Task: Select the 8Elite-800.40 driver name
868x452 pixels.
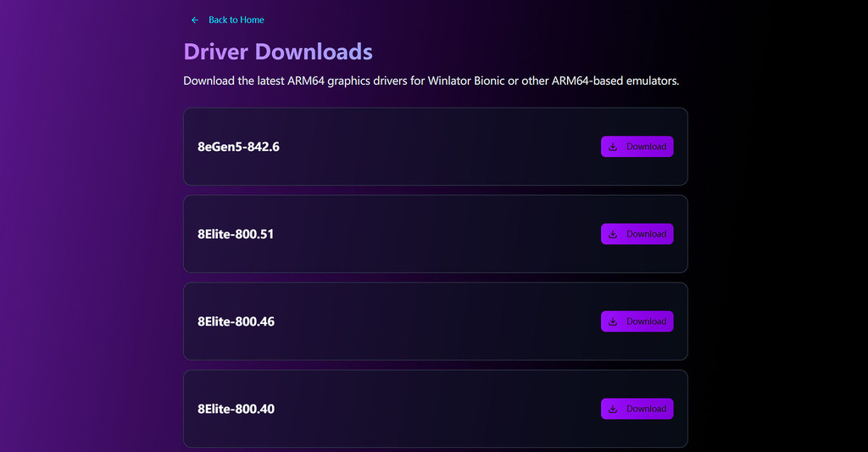Action: click(x=236, y=409)
